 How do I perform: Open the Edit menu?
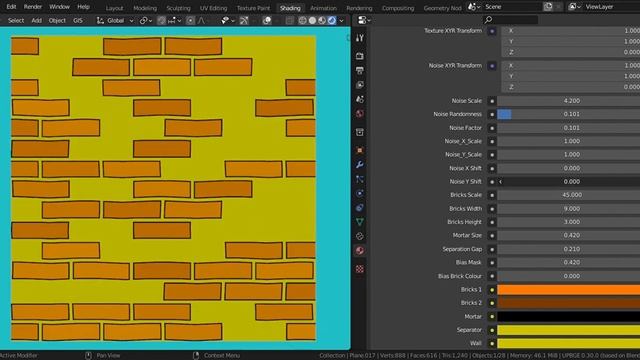(11, 7)
